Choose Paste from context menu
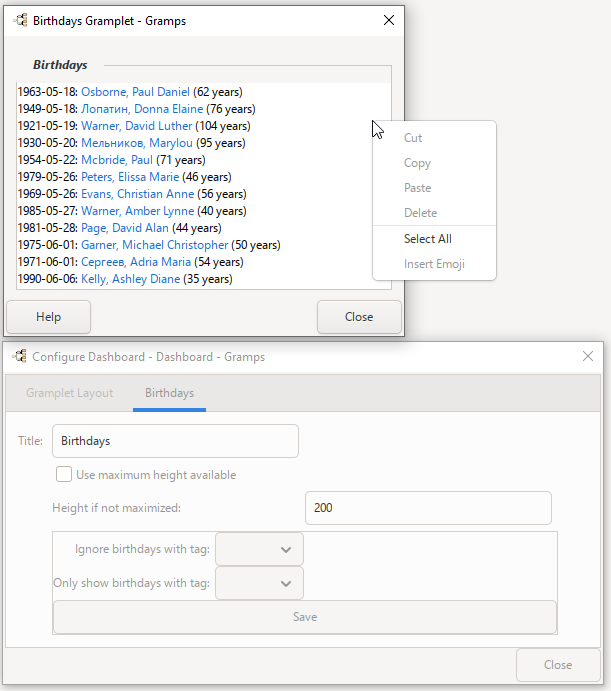Image resolution: width=611 pixels, height=691 pixels. click(x=434, y=188)
